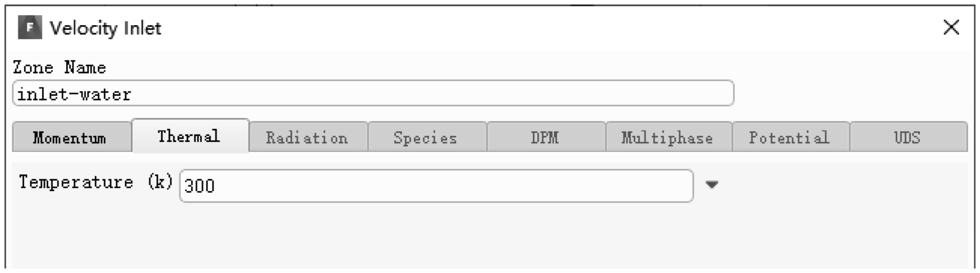Close the Velocity Inlet dialog
Image resolution: width=980 pixels, height=273 pixels.
point(951,27)
